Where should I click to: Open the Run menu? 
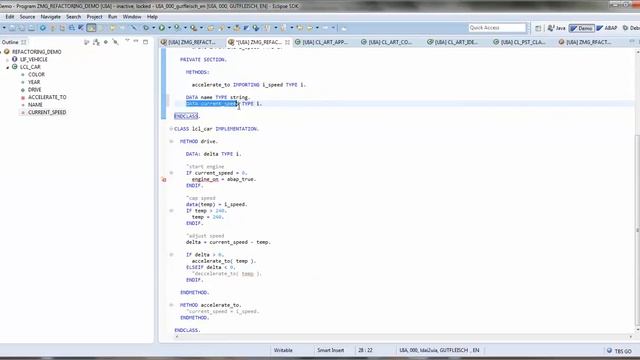point(113,17)
